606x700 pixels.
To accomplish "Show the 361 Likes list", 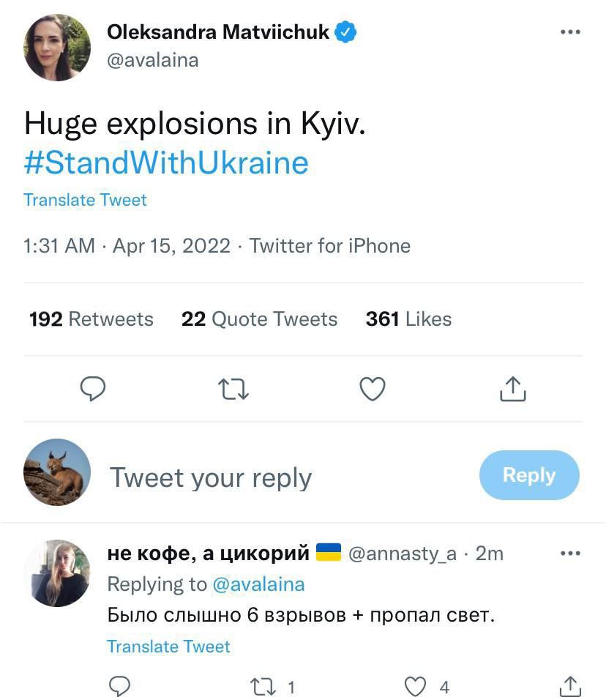I will [x=408, y=319].
